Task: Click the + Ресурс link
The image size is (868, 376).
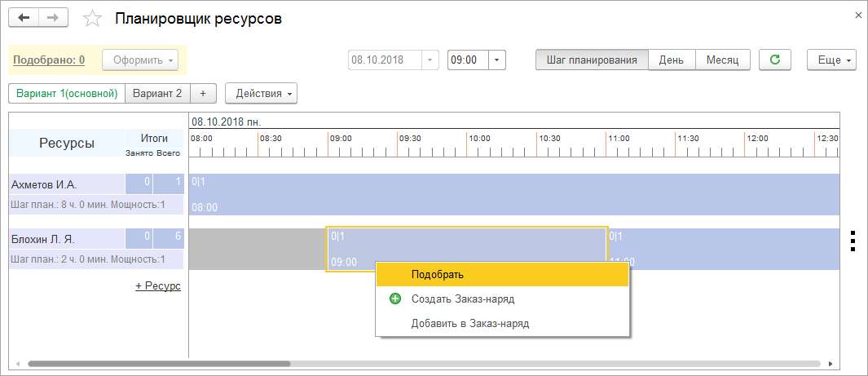Action: (x=158, y=285)
